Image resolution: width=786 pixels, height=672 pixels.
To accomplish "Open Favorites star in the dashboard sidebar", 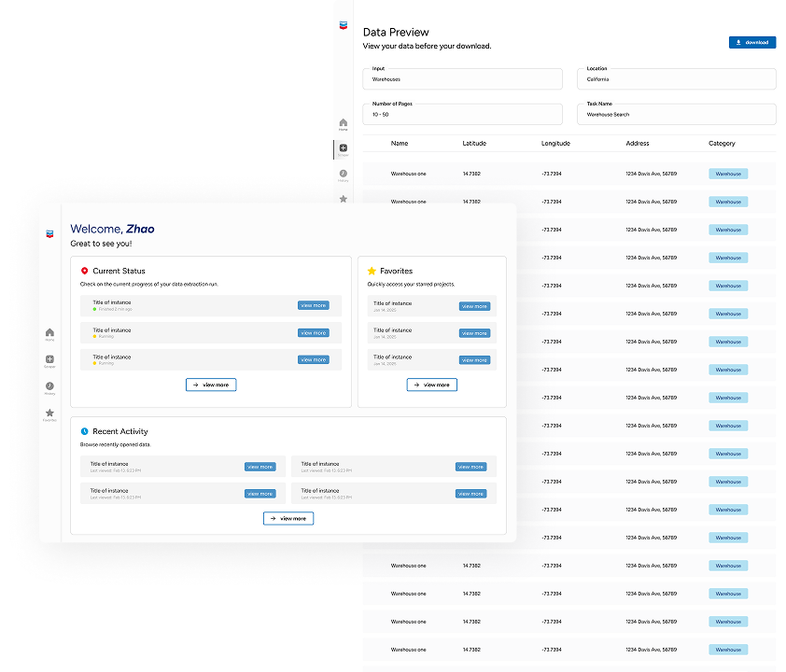I will [x=49, y=413].
